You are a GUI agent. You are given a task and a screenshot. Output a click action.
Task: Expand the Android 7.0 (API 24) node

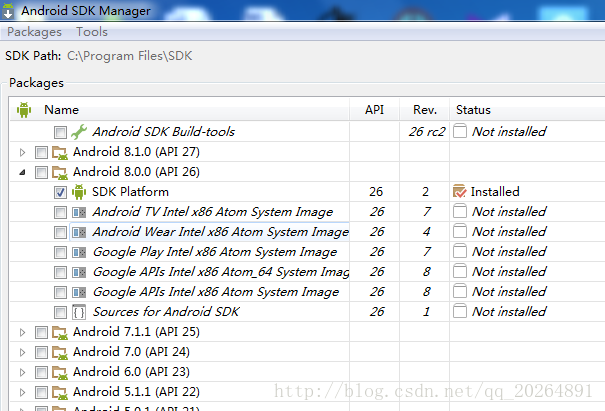22,352
